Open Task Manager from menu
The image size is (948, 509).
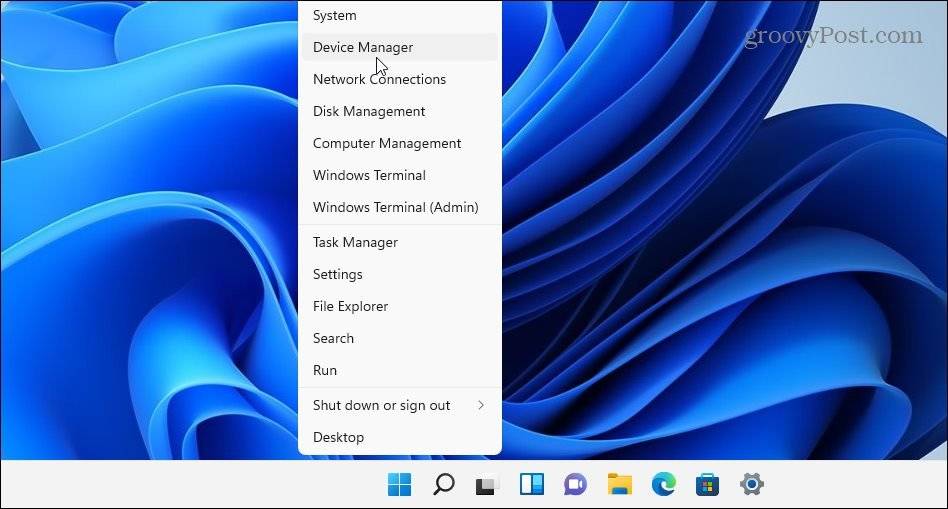coord(400,242)
